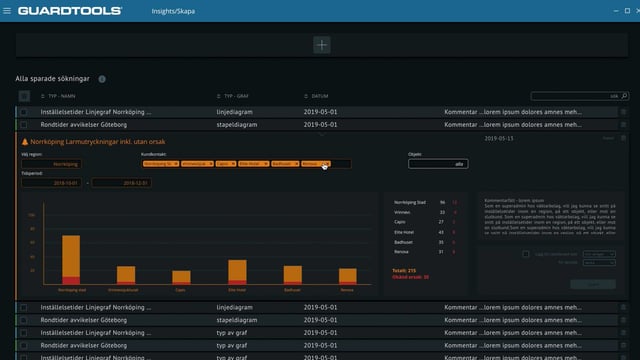The height and width of the screenshot is (360, 640).
Task: Open info icon beside Alla sparade sökningar
Action: [x=102, y=79]
